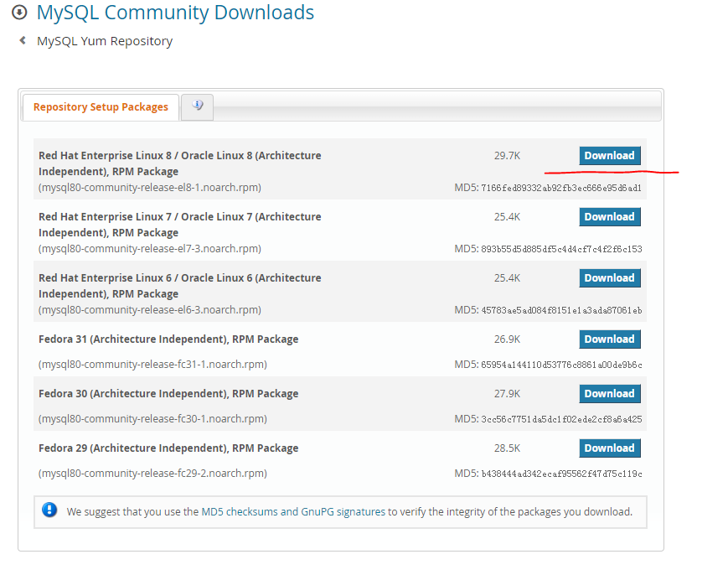Viewport: 728px width, 575px height.
Task: Click the Red Hat Enterprise Linux 8 package title
Action: tap(179, 163)
